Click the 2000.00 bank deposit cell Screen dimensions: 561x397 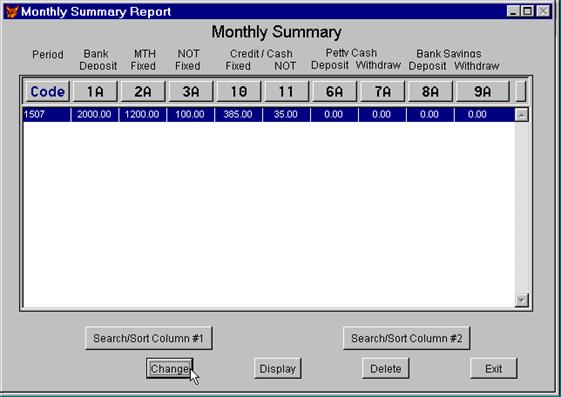(x=94, y=114)
